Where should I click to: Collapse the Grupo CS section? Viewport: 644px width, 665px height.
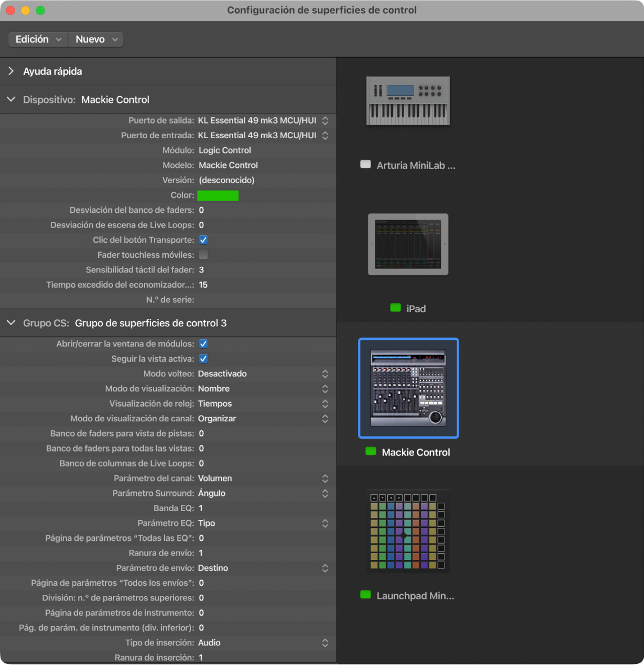pos(11,323)
